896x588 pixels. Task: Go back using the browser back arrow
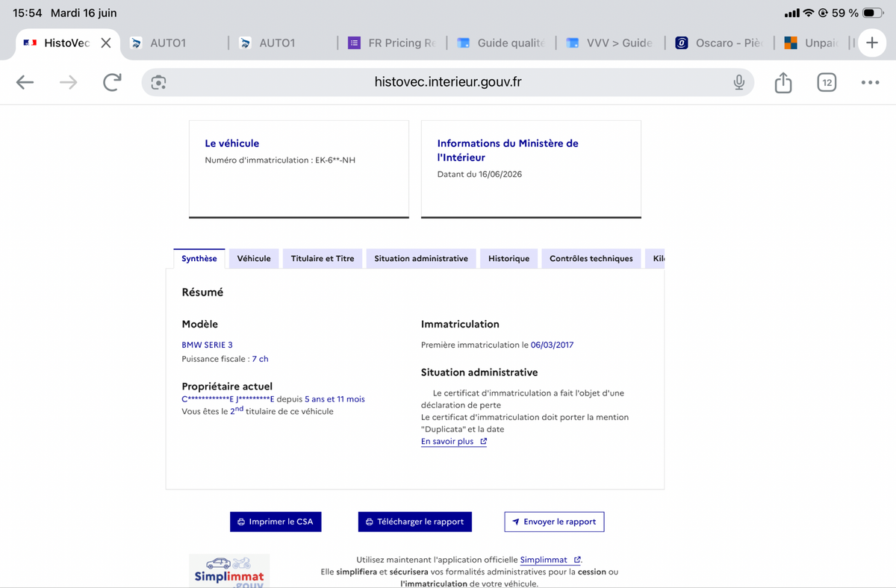tap(25, 82)
